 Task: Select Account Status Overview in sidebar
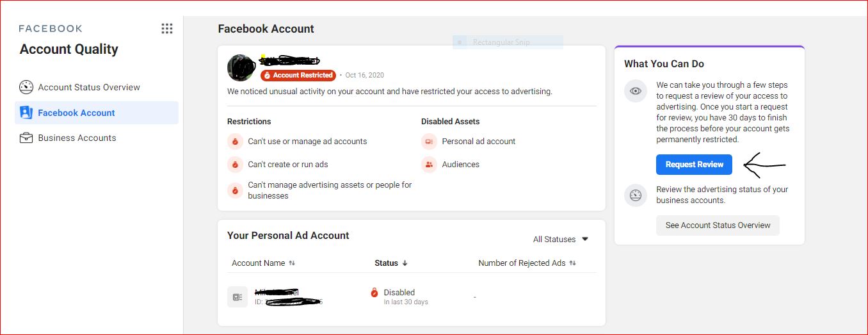pyautogui.click(x=89, y=87)
